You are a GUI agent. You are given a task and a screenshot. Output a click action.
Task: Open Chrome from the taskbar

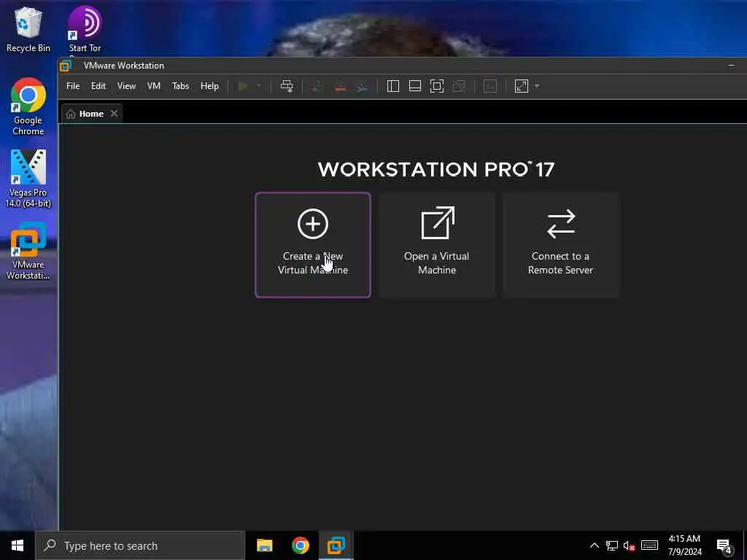click(300, 545)
